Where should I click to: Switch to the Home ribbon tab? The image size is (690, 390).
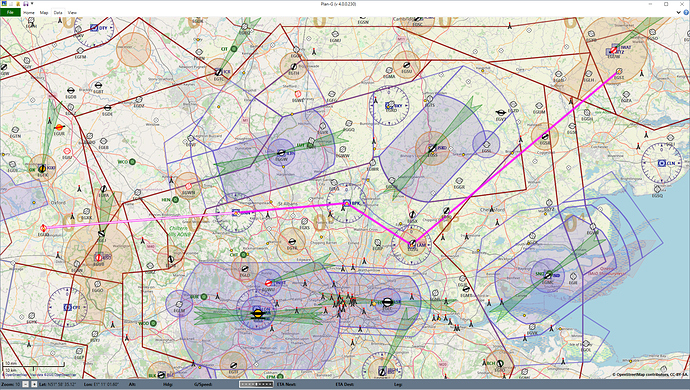tap(29, 12)
